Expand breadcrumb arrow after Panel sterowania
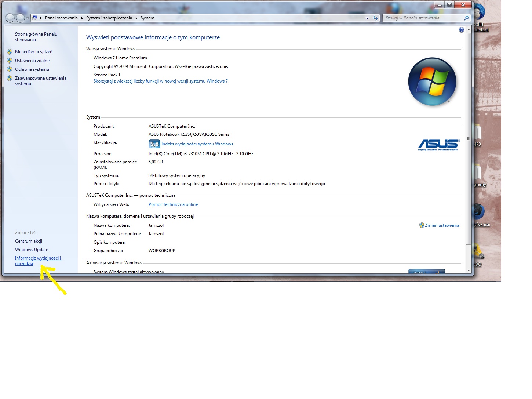The image size is (532, 399). point(82,18)
